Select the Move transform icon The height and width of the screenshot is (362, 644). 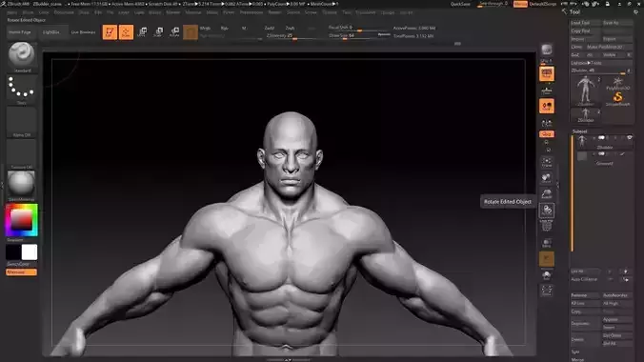pyautogui.click(x=142, y=32)
